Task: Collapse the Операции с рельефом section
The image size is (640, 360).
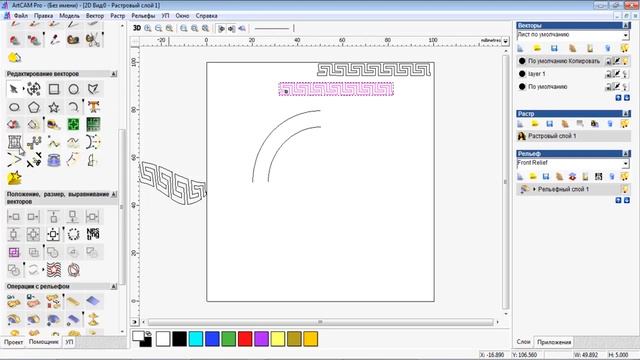Action: [114, 287]
